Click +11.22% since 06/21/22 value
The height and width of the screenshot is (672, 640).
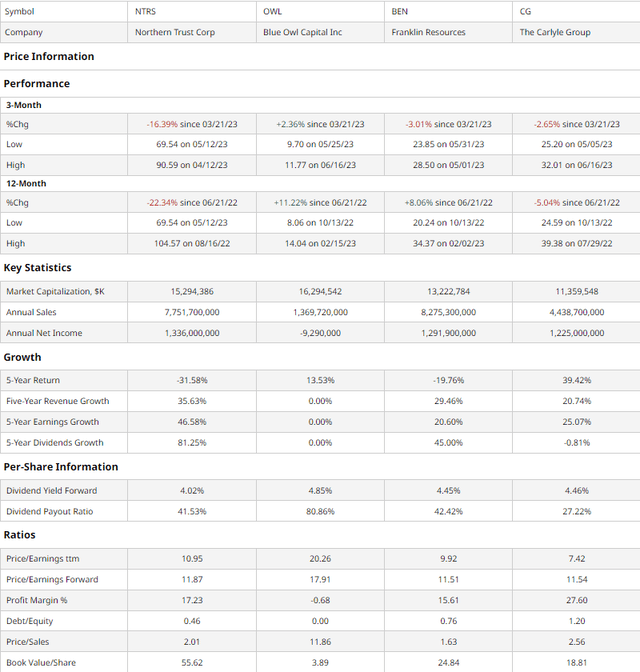(x=320, y=203)
